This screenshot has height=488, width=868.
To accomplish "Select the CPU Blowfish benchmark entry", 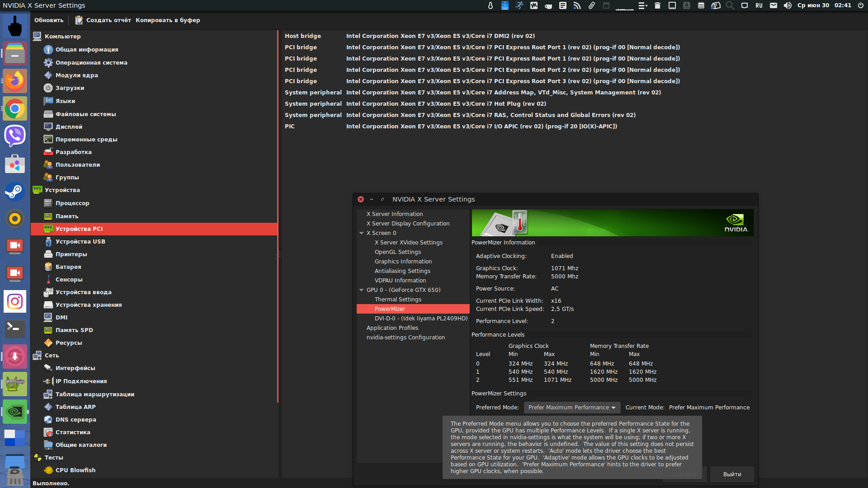I will point(75,470).
